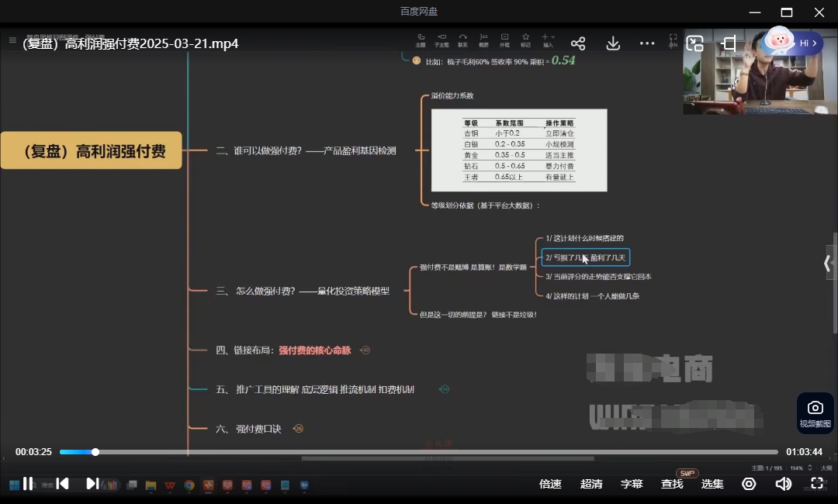The image size is (838, 504).
Task: Click the coefficient table image
Action: [519, 150]
